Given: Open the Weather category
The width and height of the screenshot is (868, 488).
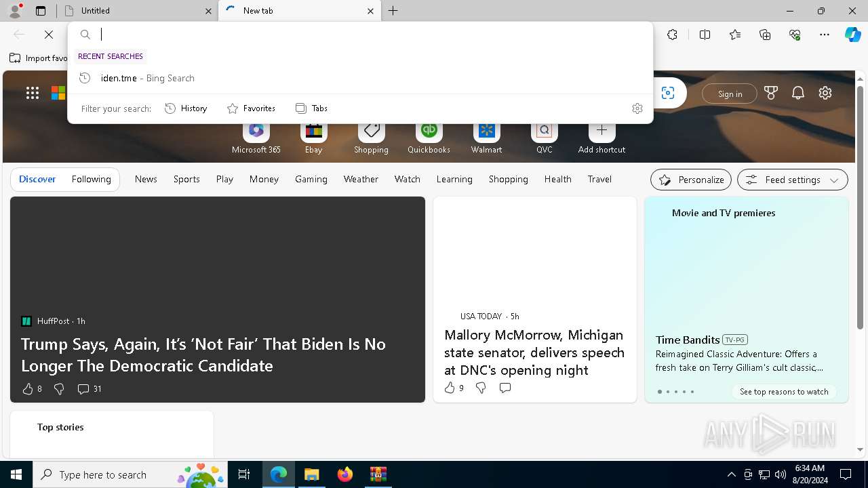Looking at the screenshot, I should (361, 179).
